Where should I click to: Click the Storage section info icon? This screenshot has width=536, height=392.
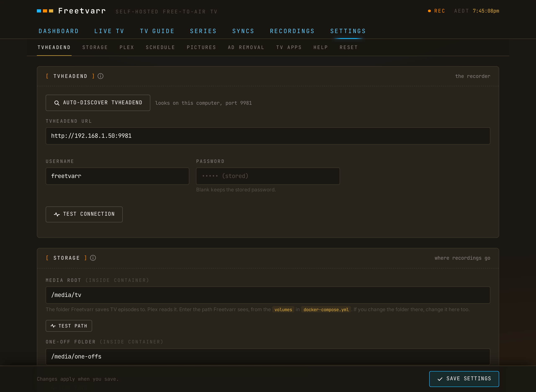(x=93, y=258)
